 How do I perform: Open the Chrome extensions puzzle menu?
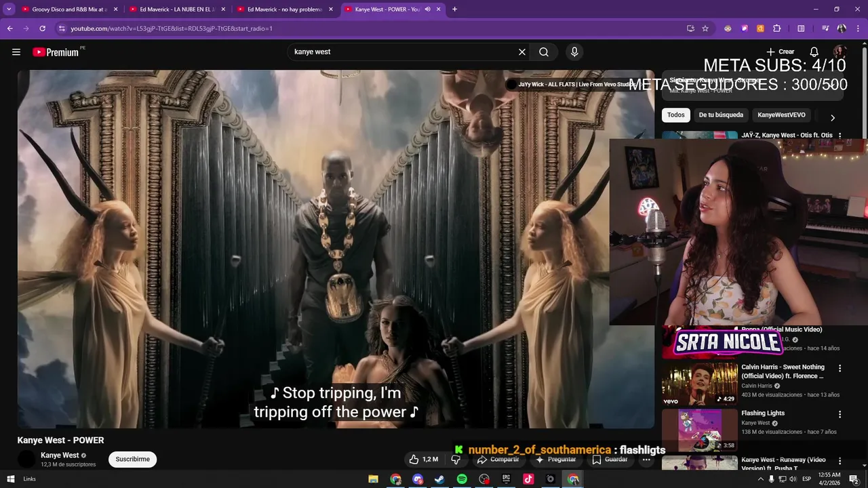(777, 28)
